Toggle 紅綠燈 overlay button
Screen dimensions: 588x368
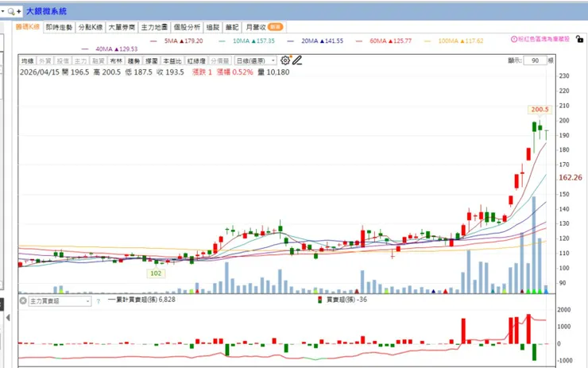pos(196,60)
